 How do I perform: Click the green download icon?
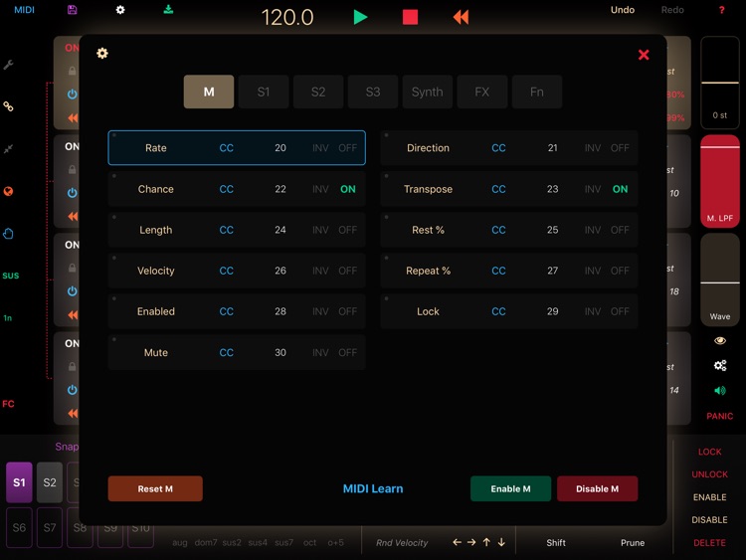(x=168, y=10)
